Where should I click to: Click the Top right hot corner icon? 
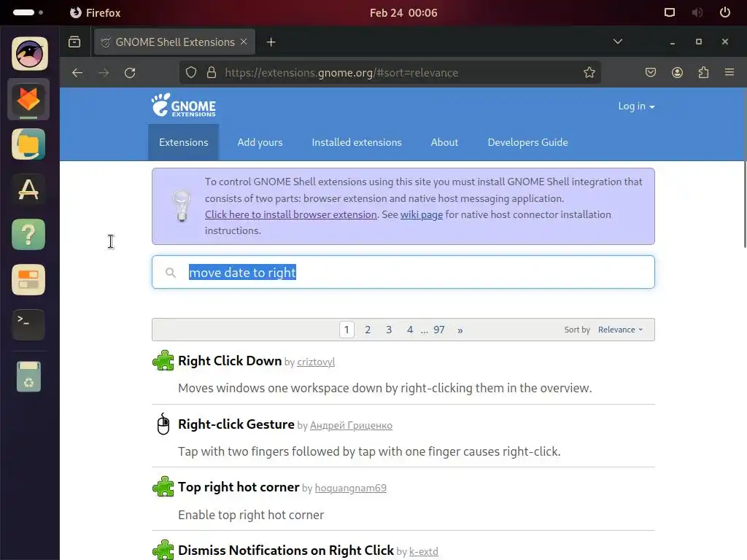tap(163, 486)
